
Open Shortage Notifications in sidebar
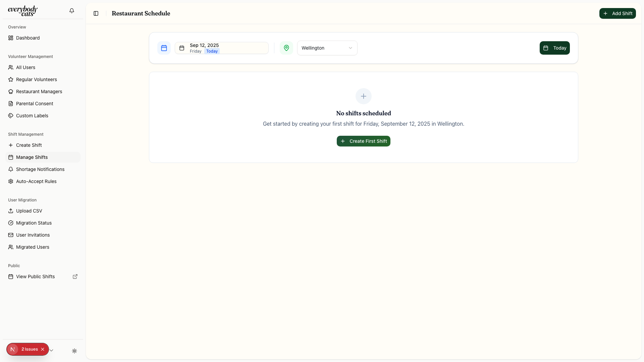pos(40,169)
